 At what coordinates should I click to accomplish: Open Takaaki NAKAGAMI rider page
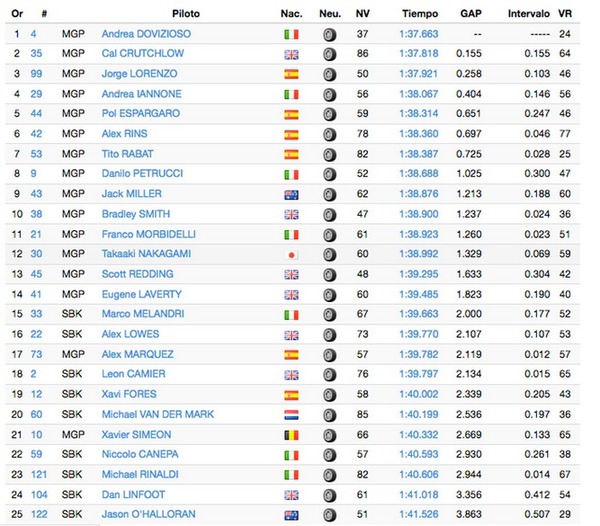(146, 254)
